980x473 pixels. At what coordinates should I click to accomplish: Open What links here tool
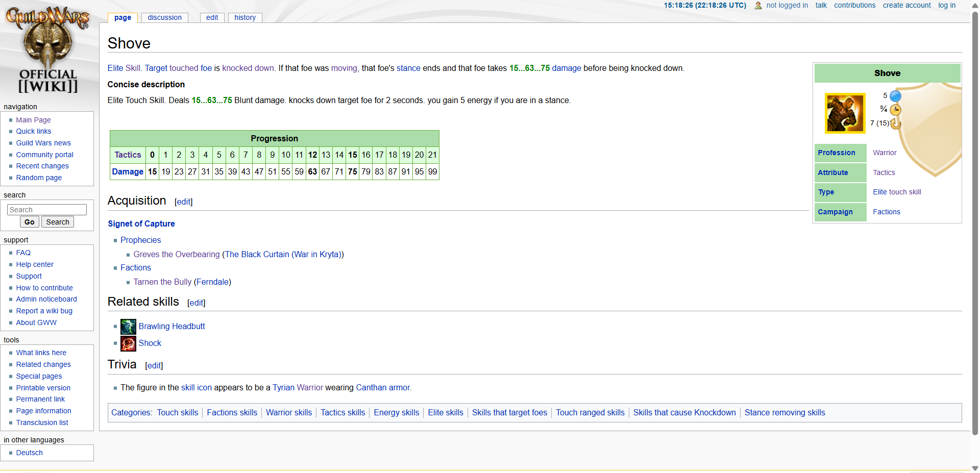click(x=41, y=353)
